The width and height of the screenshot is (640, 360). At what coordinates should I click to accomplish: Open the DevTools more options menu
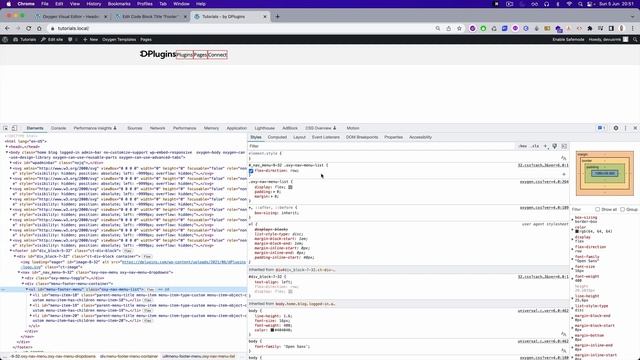click(625, 128)
